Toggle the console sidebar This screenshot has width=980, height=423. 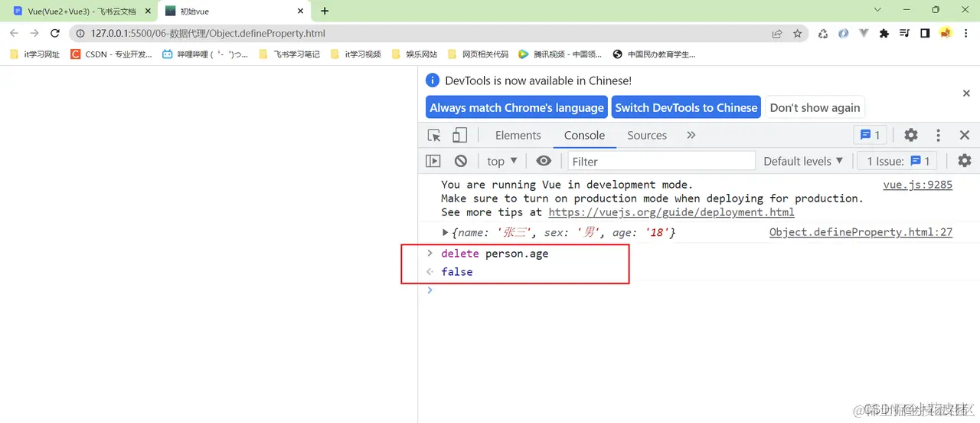[x=433, y=161]
